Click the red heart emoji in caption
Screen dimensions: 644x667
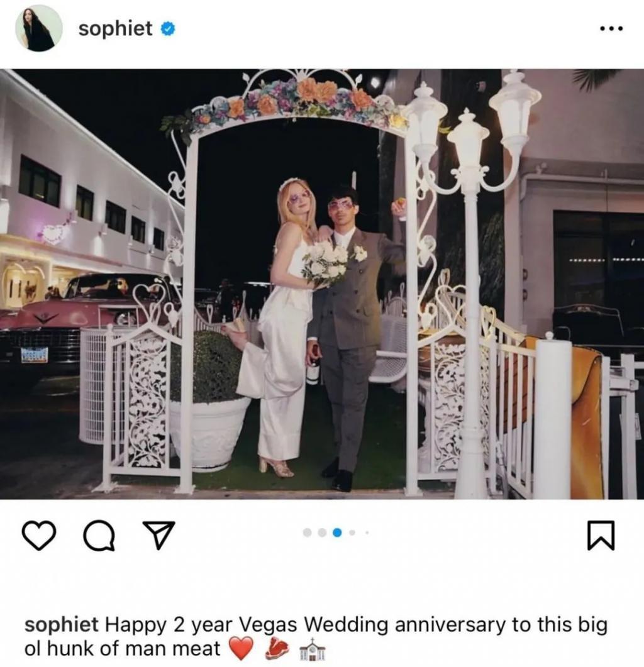pyautogui.click(x=241, y=648)
